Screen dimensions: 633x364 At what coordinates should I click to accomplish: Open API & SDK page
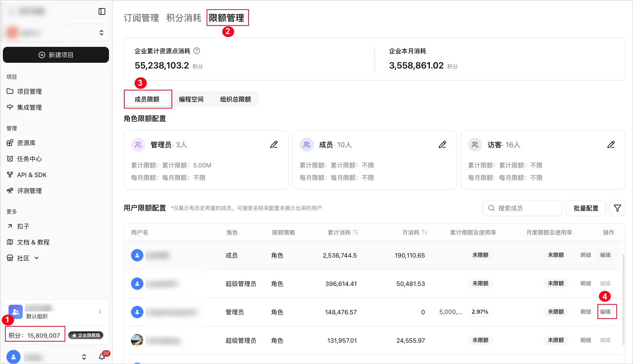(32, 175)
